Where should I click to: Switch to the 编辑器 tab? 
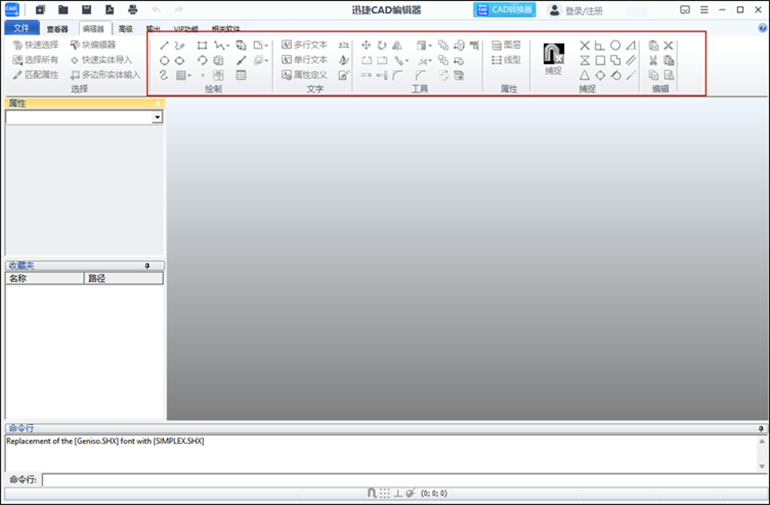click(93, 29)
